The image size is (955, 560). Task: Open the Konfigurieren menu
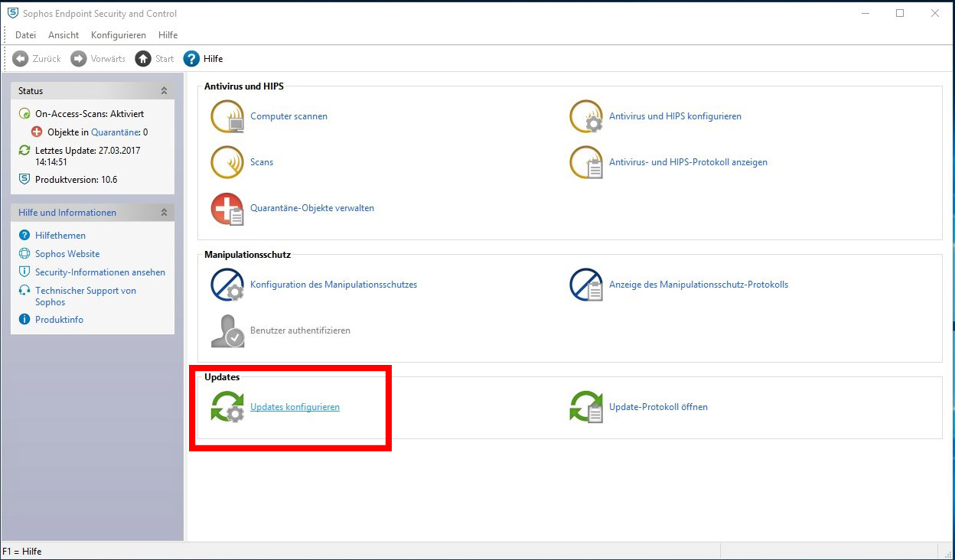point(119,35)
